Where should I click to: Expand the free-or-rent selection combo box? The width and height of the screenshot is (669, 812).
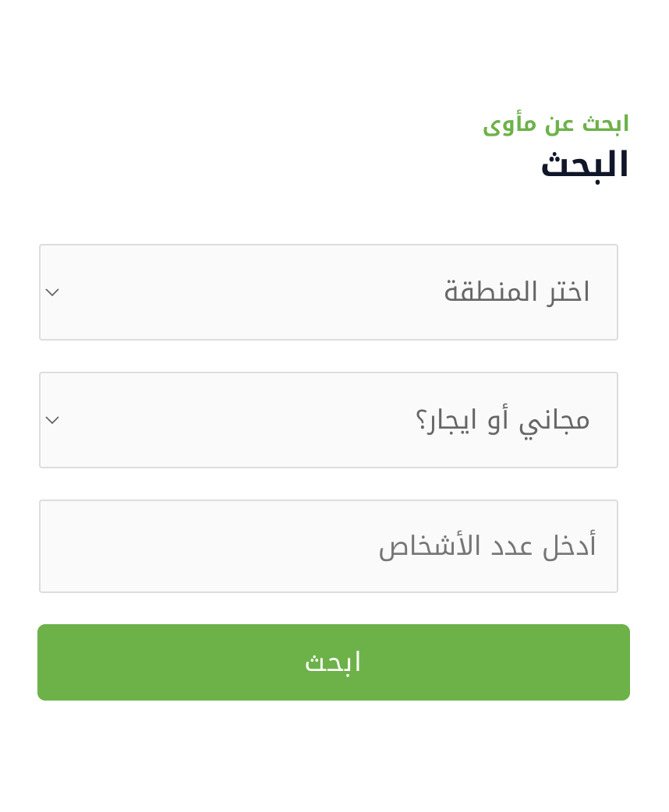pos(328,420)
